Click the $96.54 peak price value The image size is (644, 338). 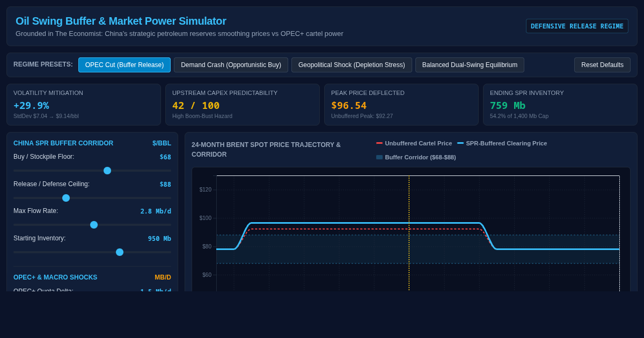coord(349,106)
